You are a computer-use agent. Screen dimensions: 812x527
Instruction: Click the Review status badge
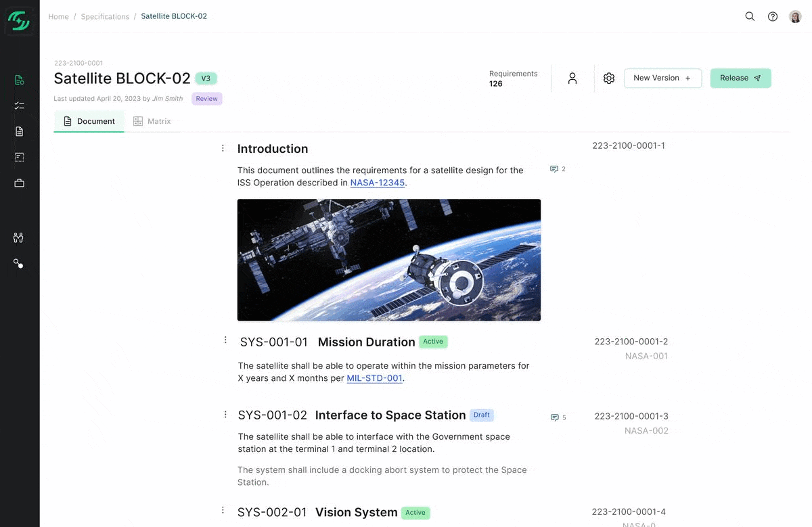tap(207, 99)
